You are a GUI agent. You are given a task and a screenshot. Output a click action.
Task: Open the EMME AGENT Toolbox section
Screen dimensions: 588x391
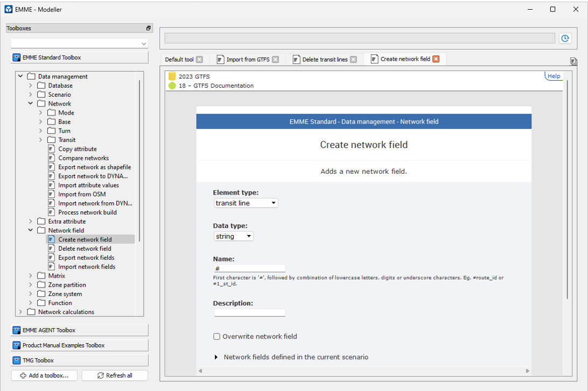point(80,330)
